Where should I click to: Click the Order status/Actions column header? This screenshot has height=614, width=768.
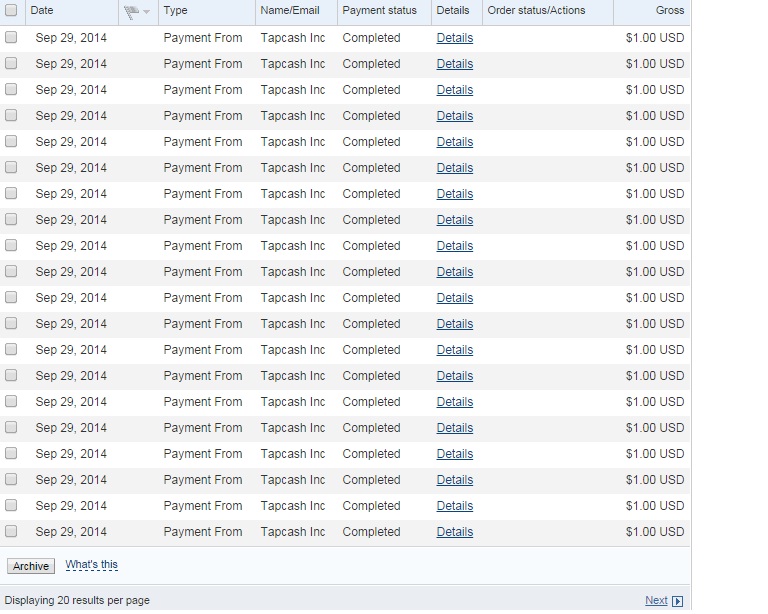pyautogui.click(x=536, y=10)
